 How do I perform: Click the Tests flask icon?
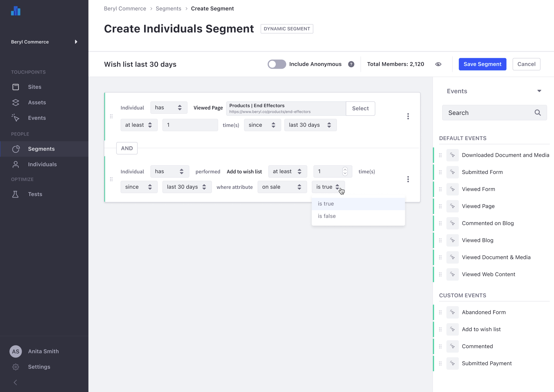coord(15,194)
